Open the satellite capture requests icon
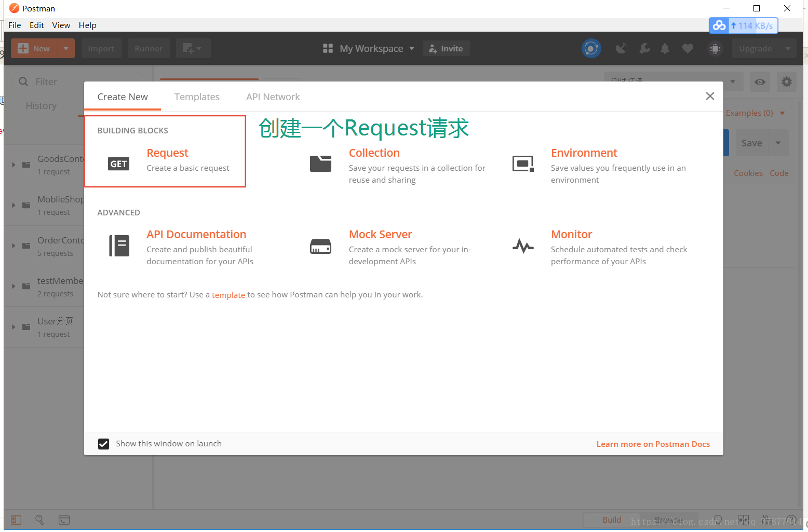The height and width of the screenshot is (532, 808). pos(621,48)
